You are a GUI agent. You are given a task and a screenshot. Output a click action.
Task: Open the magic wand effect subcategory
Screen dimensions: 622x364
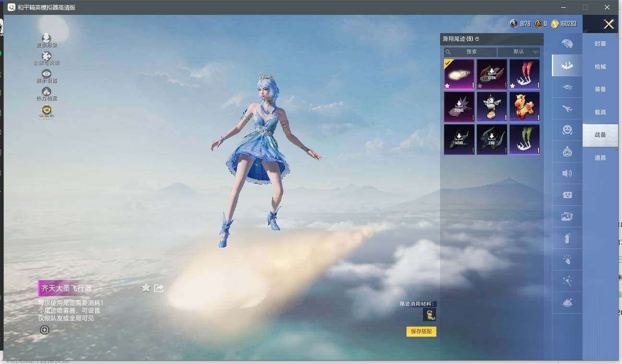point(567,281)
